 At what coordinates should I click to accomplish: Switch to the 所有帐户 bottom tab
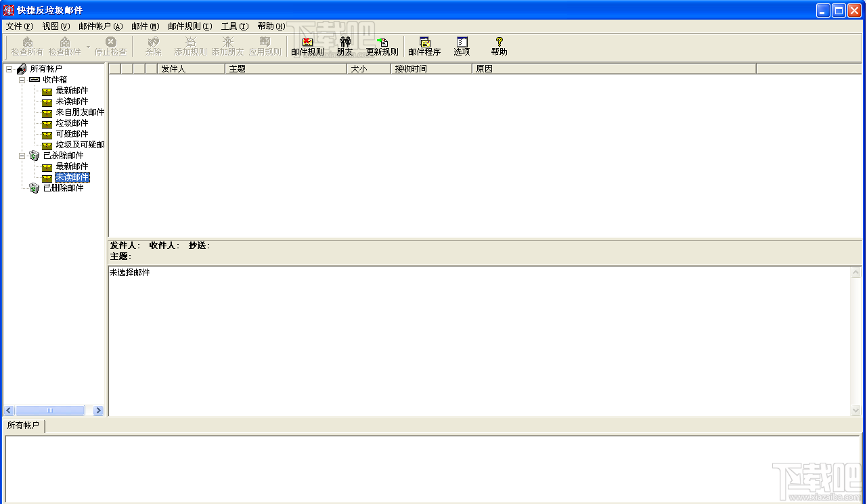pyautogui.click(x=23, y=426)
